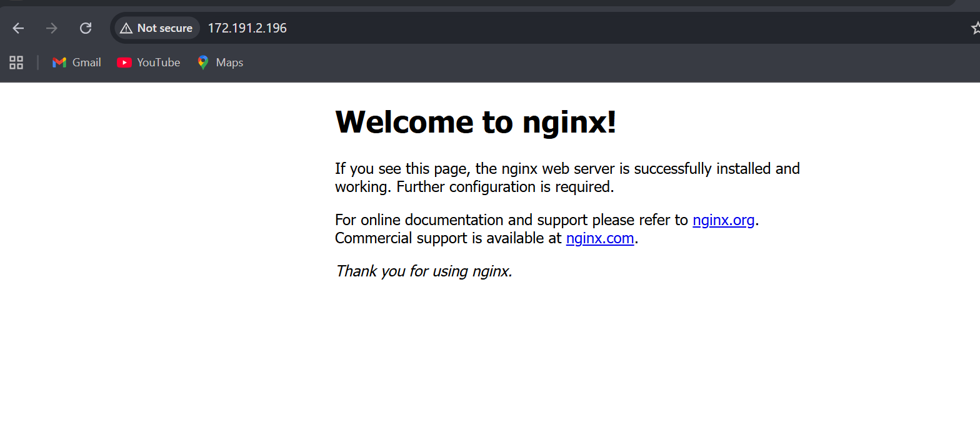The height and width of the screenshot is (434, 980).
Task: Open the apps grid in bookmarks bar
Action: [16, 63]
